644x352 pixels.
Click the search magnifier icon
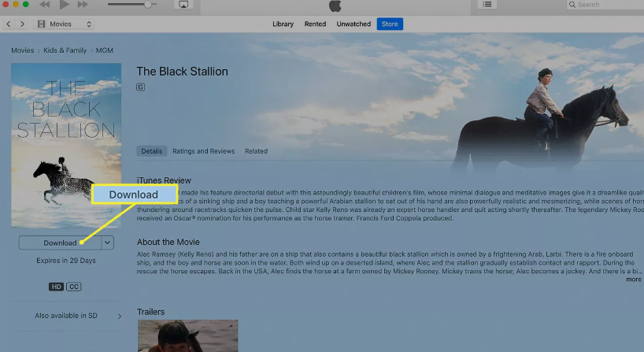572,5
